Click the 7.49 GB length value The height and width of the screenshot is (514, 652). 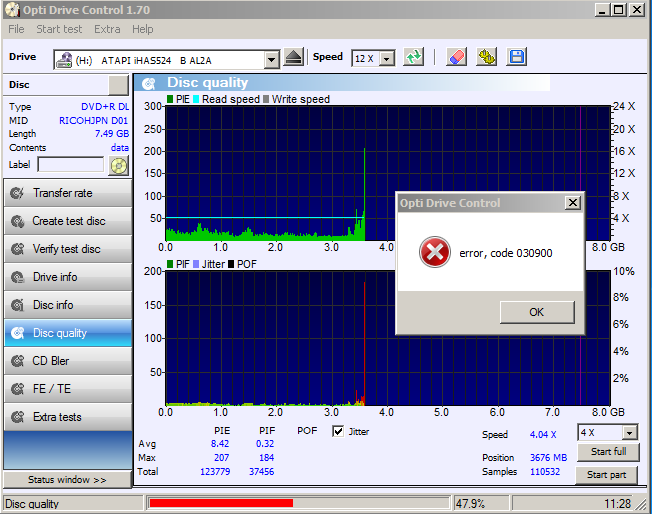click(112, 134)
